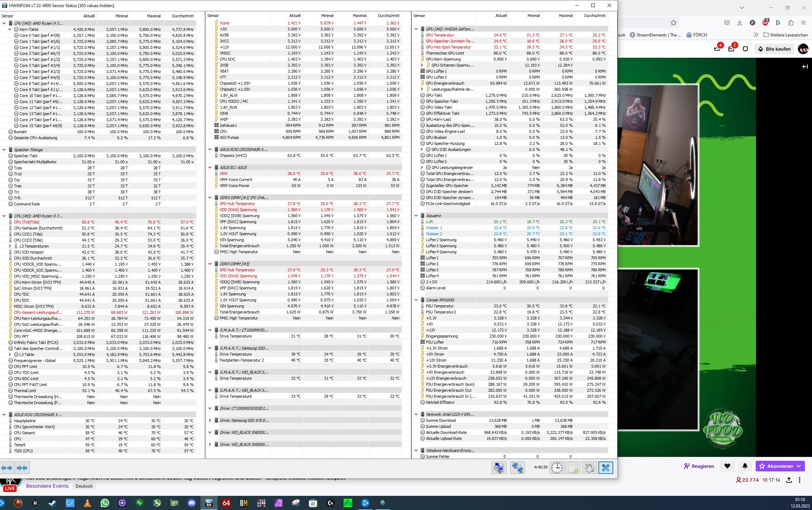The image size is (812, 510).
Task: Open the Abonnieren dropdown button
Action: coord(780,466)
